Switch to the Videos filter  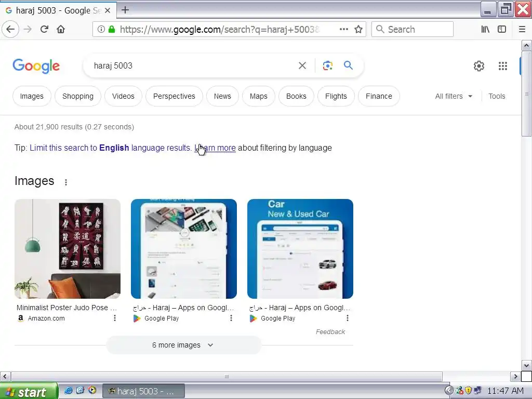click(123, 96)
